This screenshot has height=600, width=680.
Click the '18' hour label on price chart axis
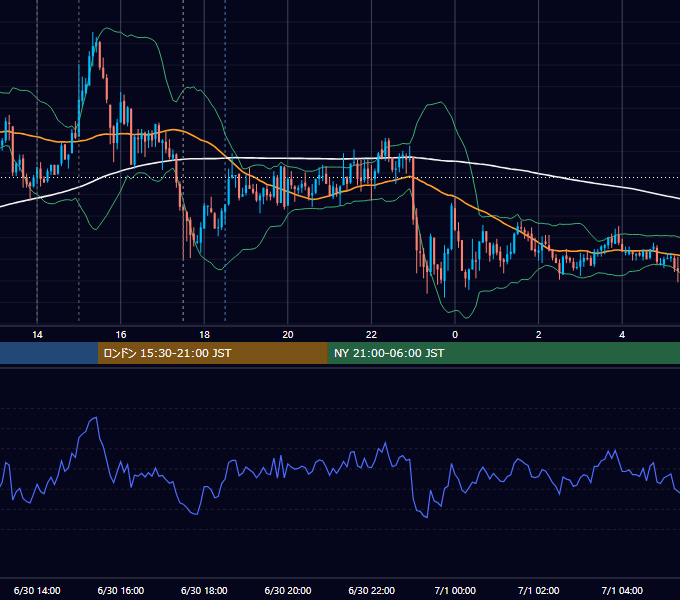tap(204, 335)
